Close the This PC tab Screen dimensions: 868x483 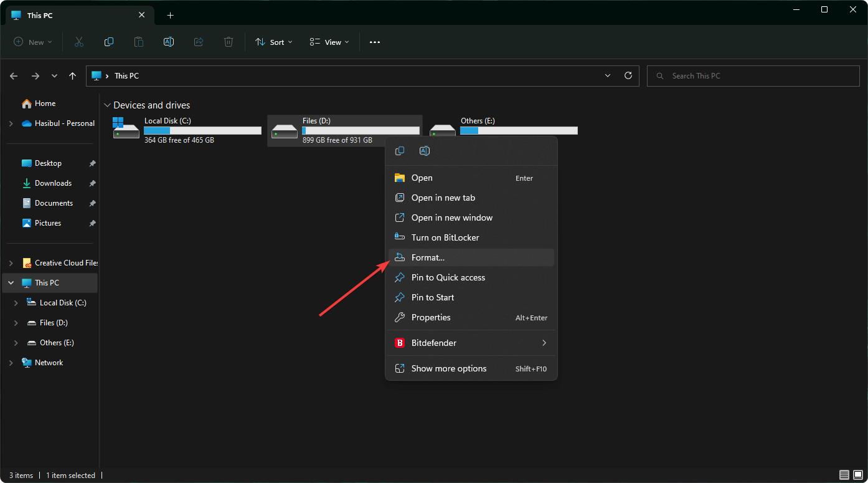[x=141, y=15]
